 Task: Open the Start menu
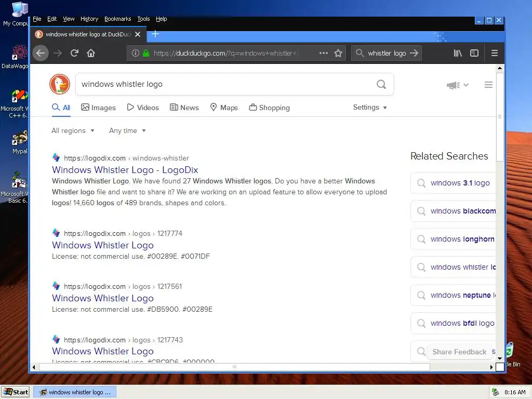15,392
